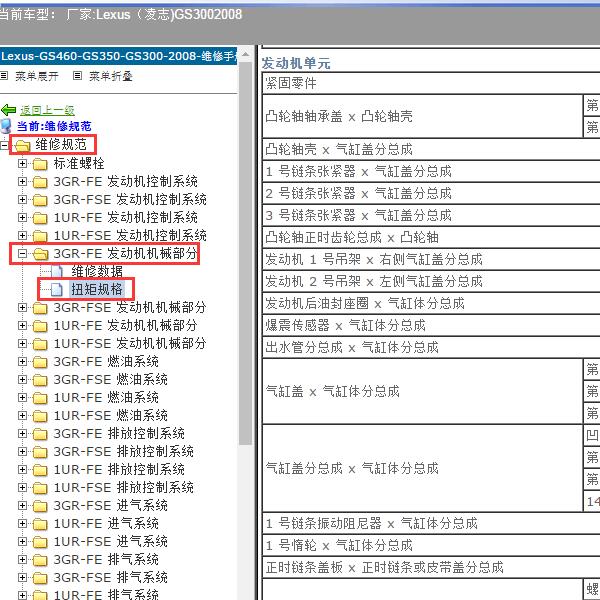Click 凸轮轴正时齿轮总成 x 凸轮轴 row
600x600 pixels.
(431, 237)
